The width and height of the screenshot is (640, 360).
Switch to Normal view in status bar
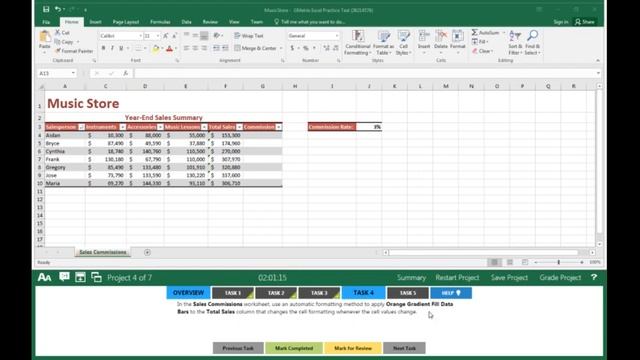pyautogui.click(x=494, y=262)
